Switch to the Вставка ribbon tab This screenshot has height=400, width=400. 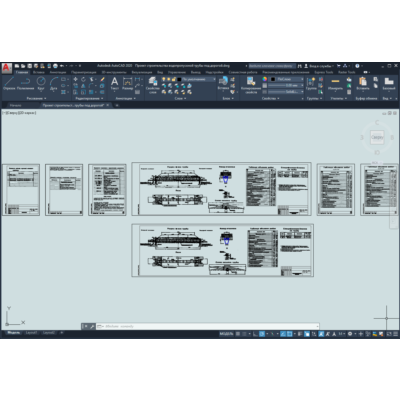(x=39, y=72)
